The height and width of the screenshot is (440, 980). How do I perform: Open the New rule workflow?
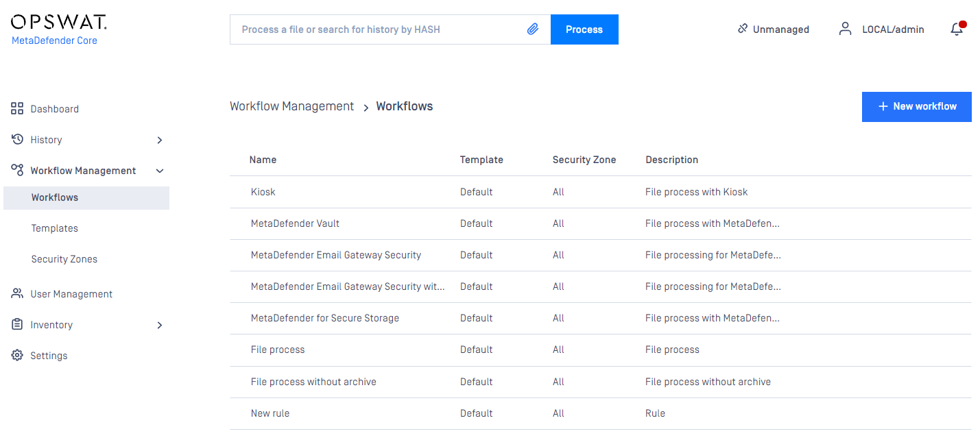(x=270, y=413)
